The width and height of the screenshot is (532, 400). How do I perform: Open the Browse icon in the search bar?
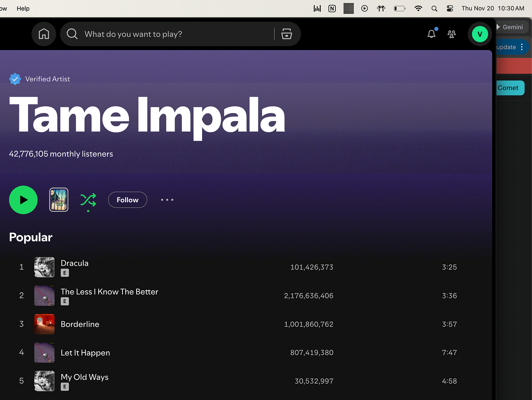pyautogui.click(x=286, y=34)
